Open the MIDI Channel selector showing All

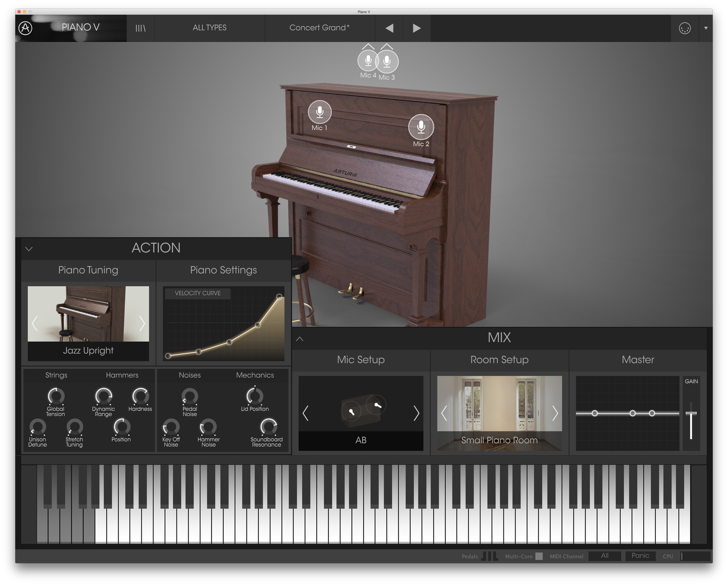604,555
